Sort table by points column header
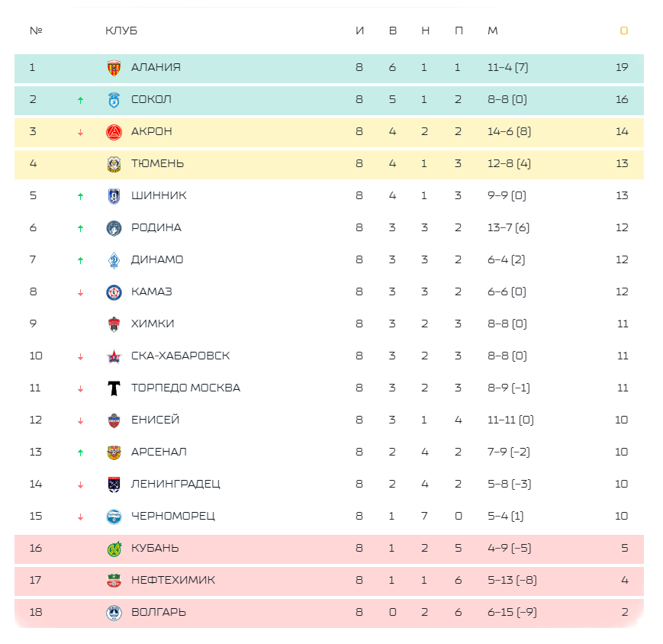The image size is (663, 644). 623,31
